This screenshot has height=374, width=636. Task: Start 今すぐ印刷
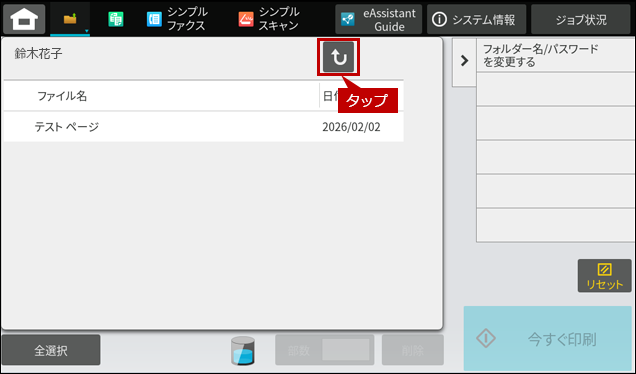[548, 338]
